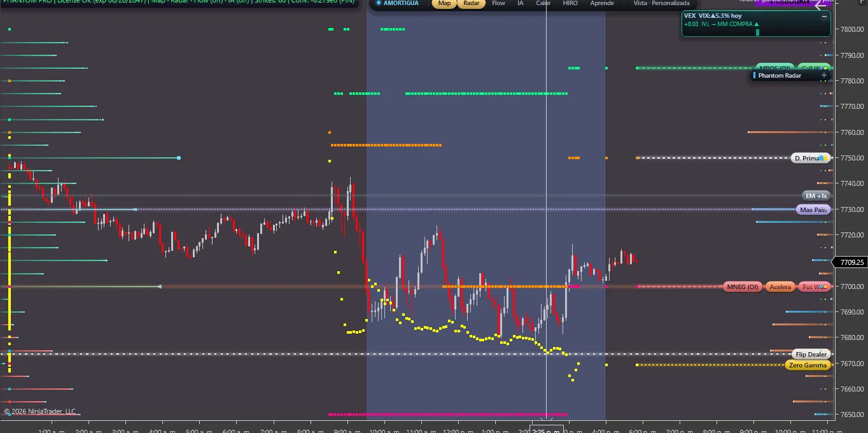Click the 9:00 a.m. time axis label
Screen dimensions: 868x433
tap(348, 430)
